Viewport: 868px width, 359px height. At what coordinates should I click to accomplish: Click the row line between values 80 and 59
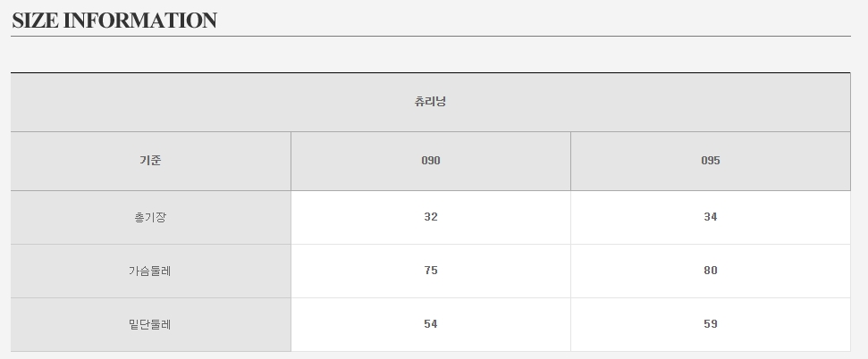[x=711, y=297]
